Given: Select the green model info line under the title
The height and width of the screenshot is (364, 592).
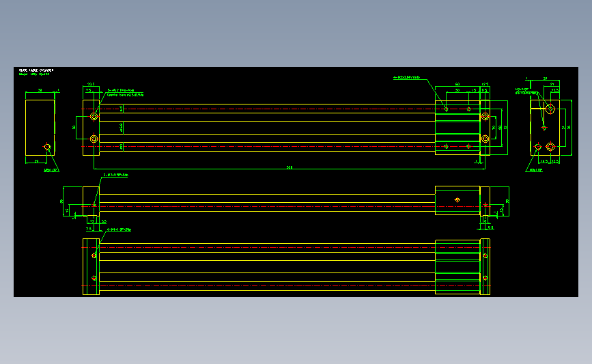Looking at the screenshot, I should click(x=34, y=74).
